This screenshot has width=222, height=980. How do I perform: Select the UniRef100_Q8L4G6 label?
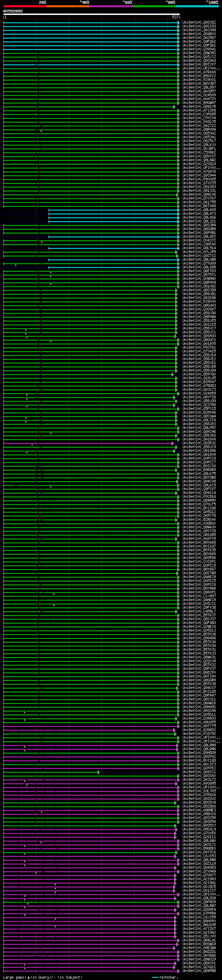(x=199, y=217)
